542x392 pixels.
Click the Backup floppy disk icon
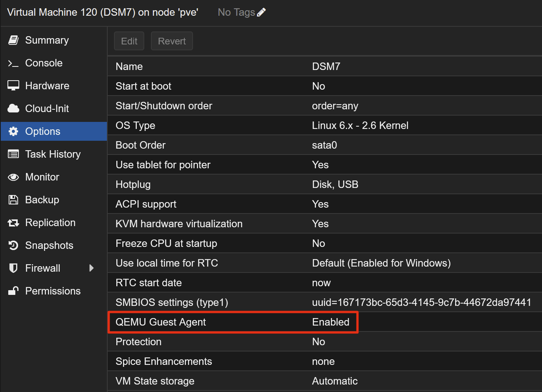pos(13,200)
